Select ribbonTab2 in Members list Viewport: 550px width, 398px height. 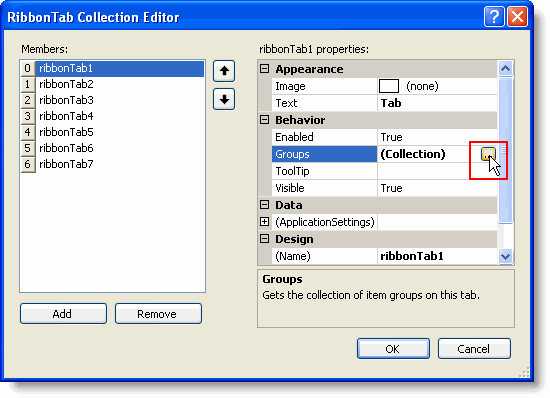tap(120, 84)
